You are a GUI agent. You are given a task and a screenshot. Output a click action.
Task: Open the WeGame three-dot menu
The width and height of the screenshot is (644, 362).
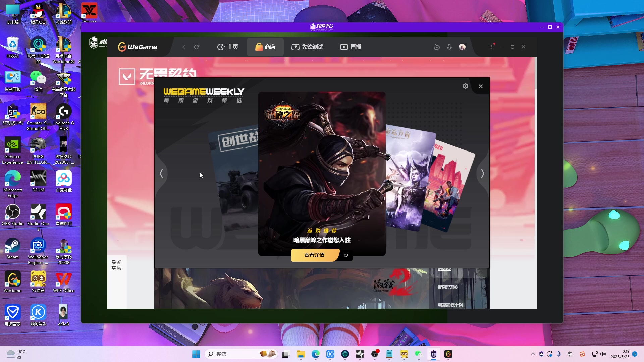tap(491, 47)
